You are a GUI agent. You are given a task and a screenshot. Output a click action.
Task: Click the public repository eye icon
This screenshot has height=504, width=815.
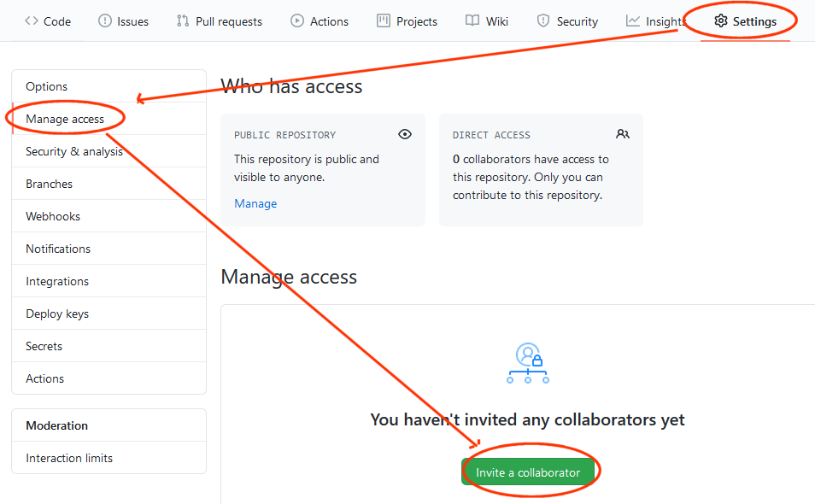tap(405, 134)
